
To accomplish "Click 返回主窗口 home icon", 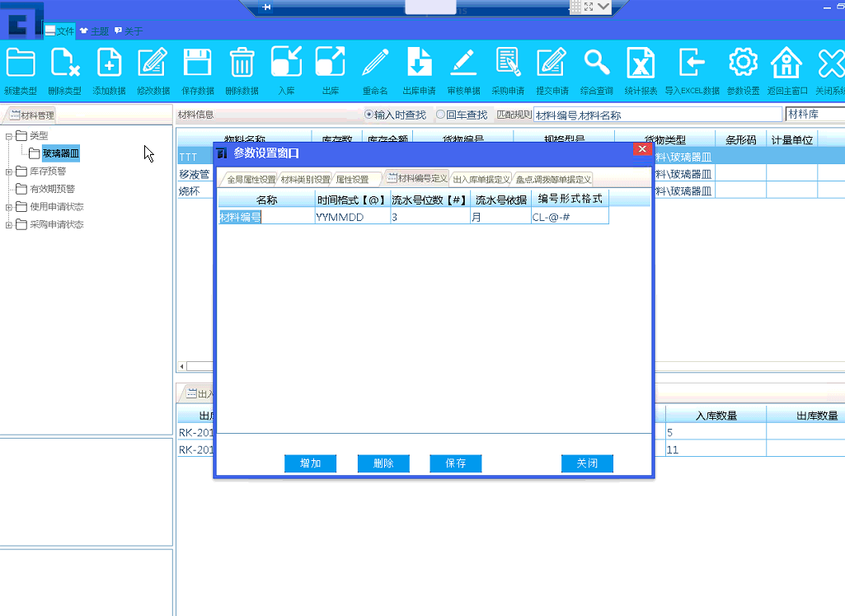I will coord(786,63).
